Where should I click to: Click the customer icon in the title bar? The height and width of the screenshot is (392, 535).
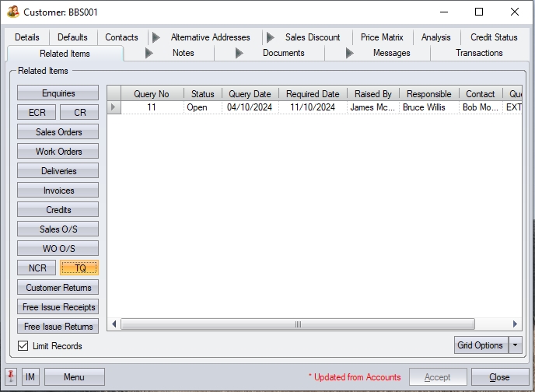click(x=12, y=12)
